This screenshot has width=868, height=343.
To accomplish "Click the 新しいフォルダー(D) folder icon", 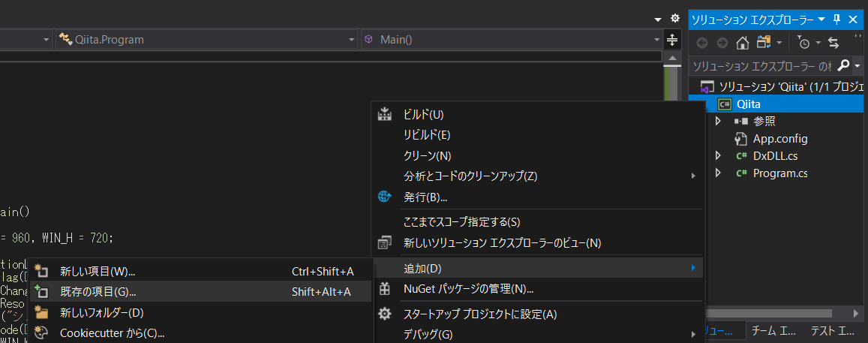I will pos(41,312).
